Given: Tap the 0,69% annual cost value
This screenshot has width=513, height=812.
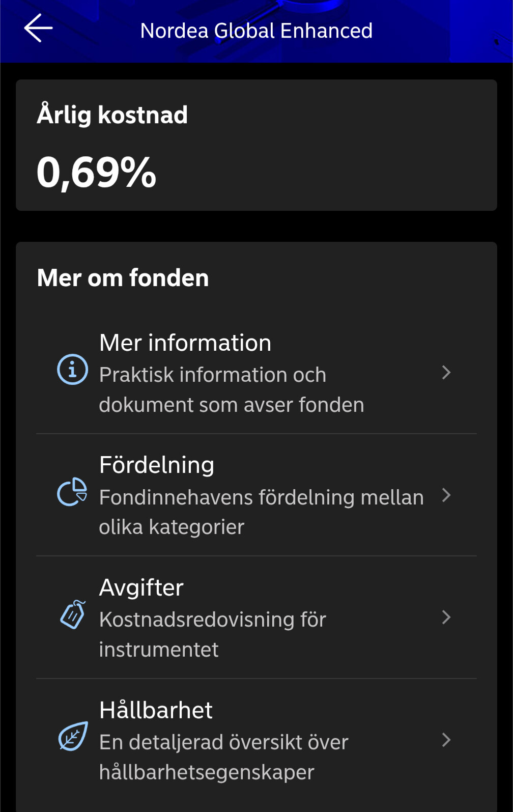Looking at the screenshot, I should tap(97, 172).
